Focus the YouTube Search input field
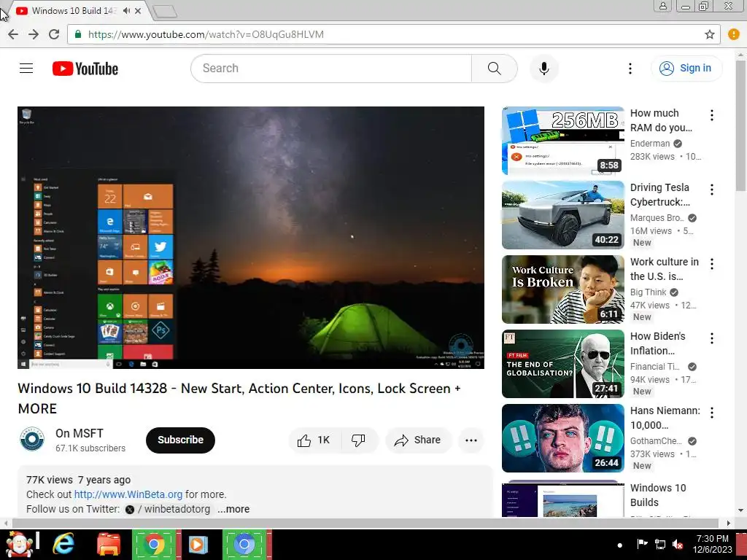 331,69
